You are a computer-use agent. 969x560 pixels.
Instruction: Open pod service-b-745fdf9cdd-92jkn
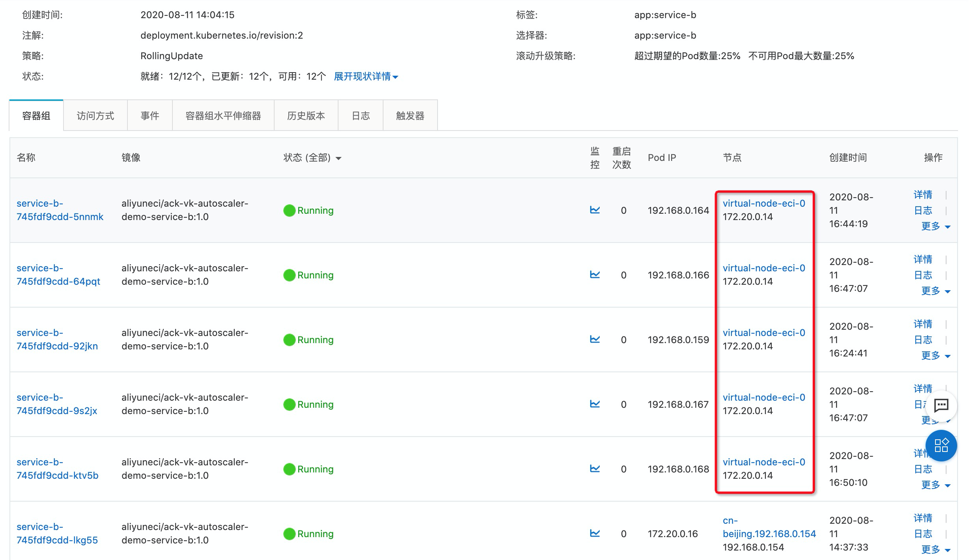[57, 340]
